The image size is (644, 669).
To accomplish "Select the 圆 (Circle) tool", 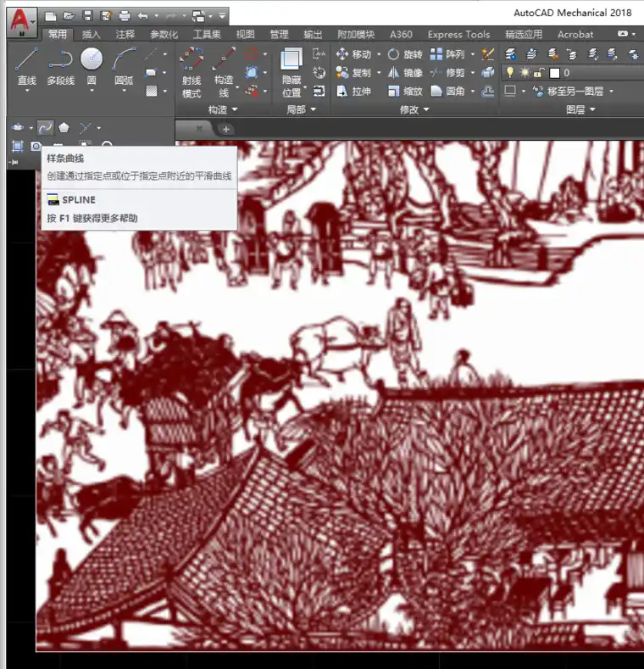I will pyautogui.click(x=92, y=66).
